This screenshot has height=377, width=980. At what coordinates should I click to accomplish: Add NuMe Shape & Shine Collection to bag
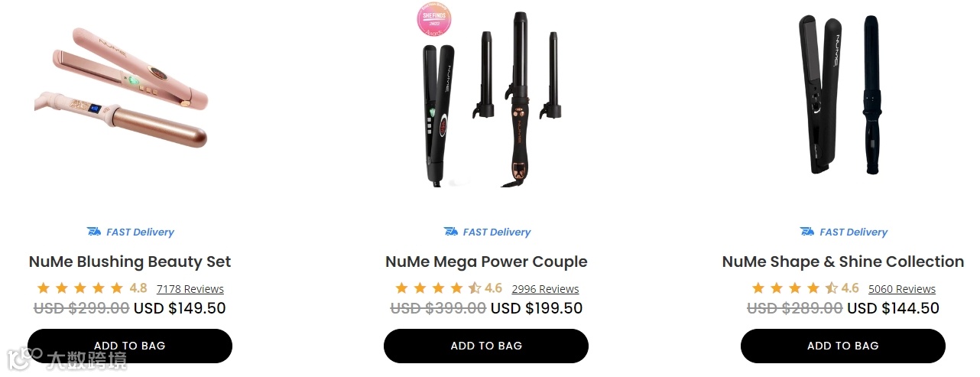click(843, 346)
